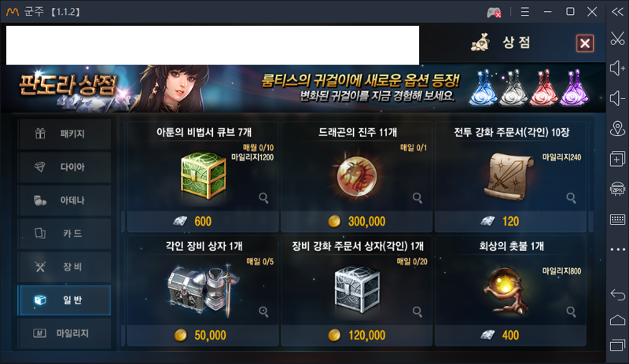
Task: Inspect 아툰의 비법서 큐브 with magnifier icon
Action: click(x=263, y=198)
